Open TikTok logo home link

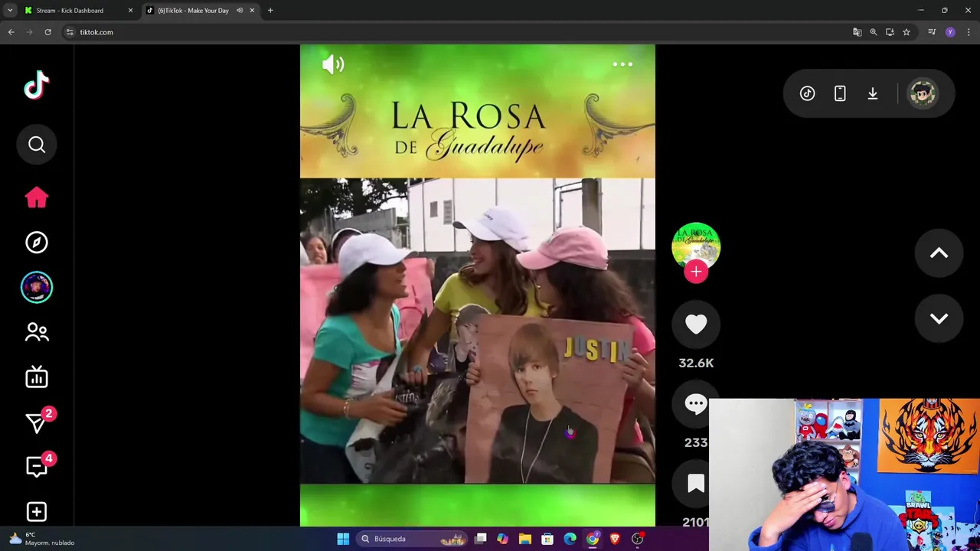pyautogui.click(x=37, y=86)
